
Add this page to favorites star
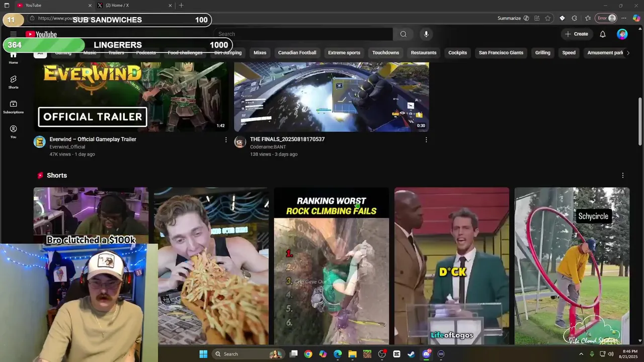pyautogui.click(x=548, y=18)
